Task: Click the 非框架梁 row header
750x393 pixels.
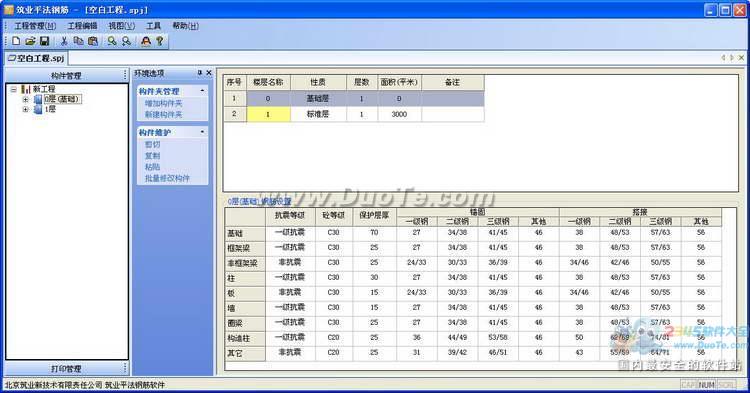Action: click(245, 263)
